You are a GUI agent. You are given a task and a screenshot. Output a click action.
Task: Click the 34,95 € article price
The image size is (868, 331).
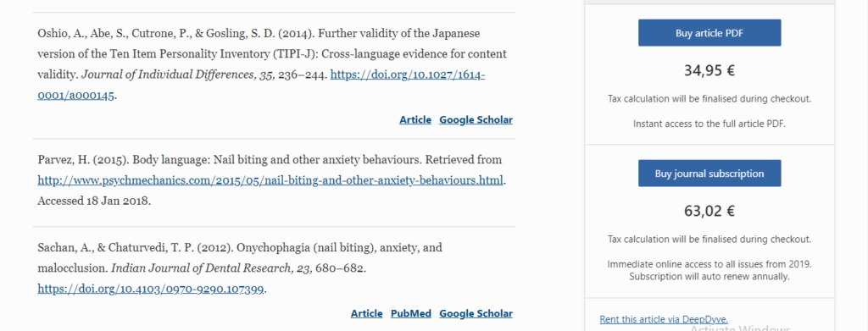[709, 70]
